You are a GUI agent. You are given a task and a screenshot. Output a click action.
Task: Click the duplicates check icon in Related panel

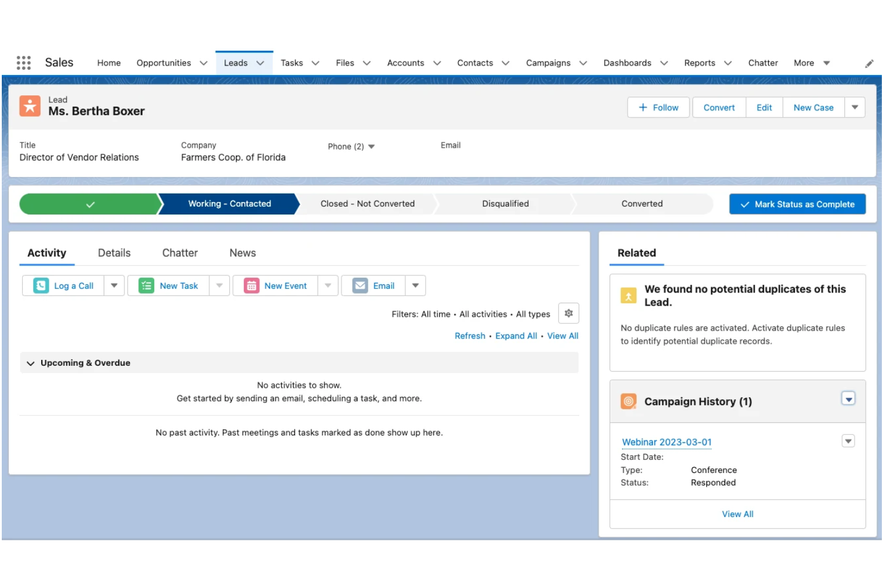(628, 295)
